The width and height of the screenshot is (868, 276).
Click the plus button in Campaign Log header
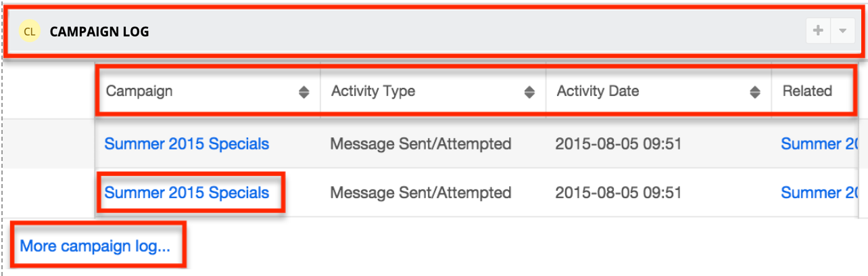pos(818,31)
